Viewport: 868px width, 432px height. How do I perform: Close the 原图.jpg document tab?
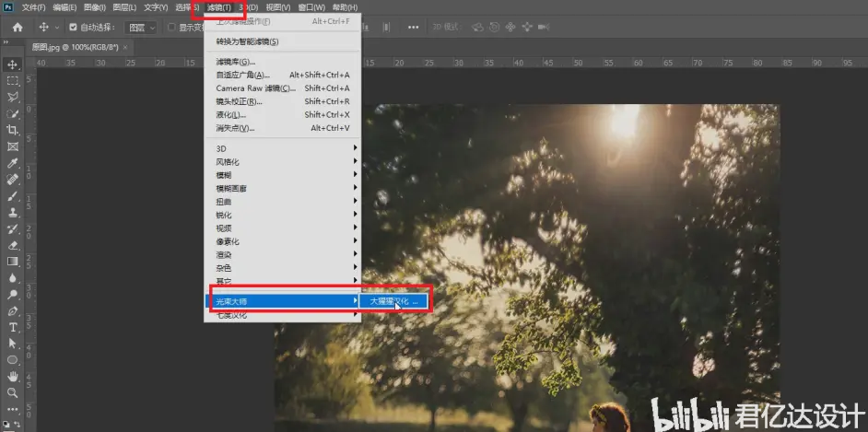click(x=125, y=48)
